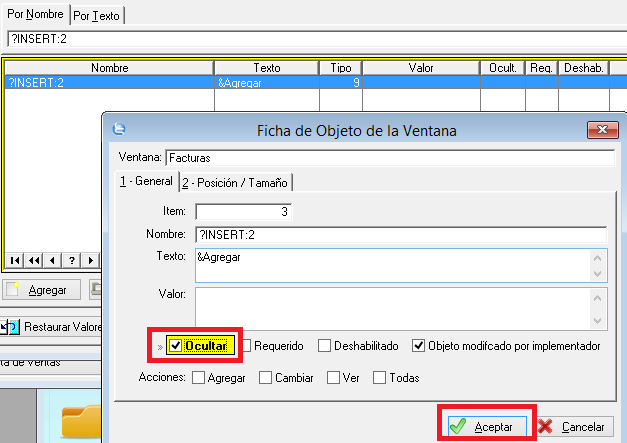Uncheck the Ocultar checkbox
627x443 pixels.
click(x=175, y=346)
